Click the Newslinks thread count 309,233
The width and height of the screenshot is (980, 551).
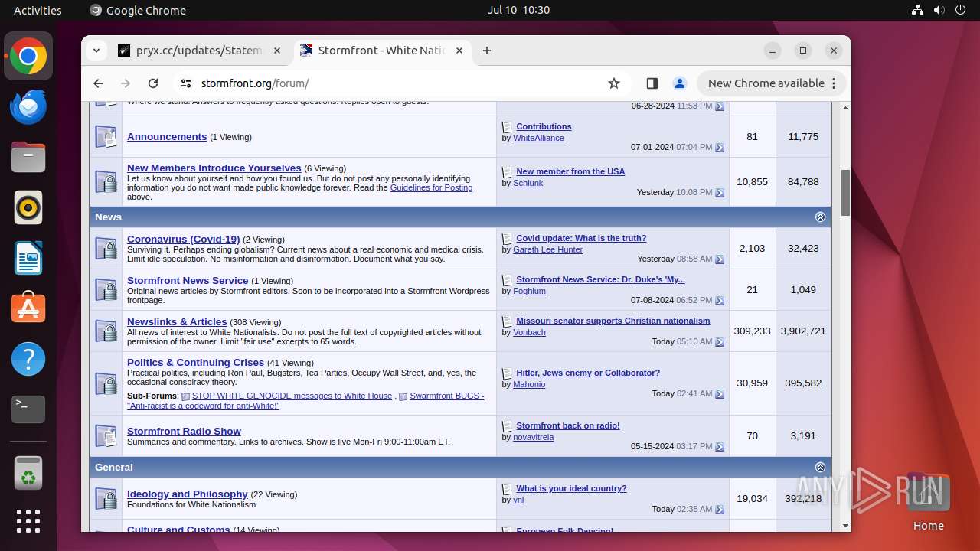752,331
